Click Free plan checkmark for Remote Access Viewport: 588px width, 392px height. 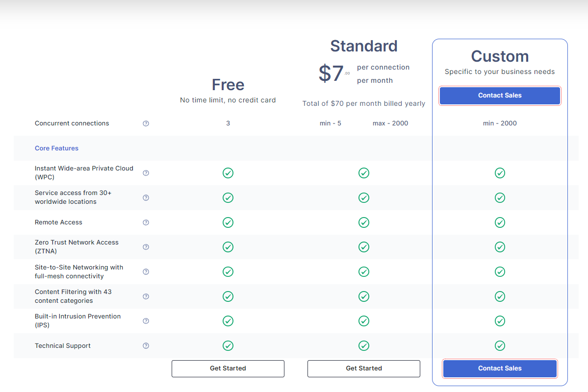pyautogui.click(x=228, y=222)
